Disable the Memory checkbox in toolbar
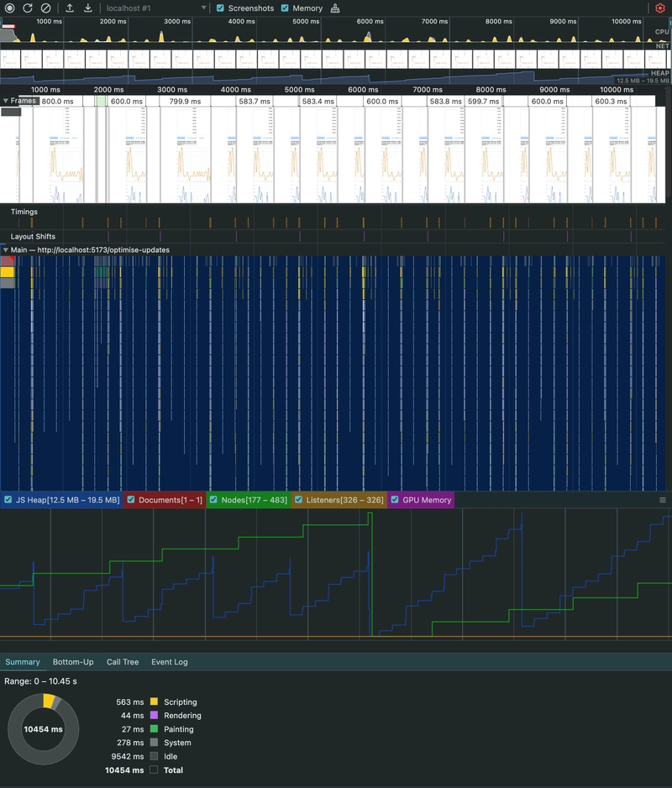The height and width of the screenshot is (788, 672). 285,8
